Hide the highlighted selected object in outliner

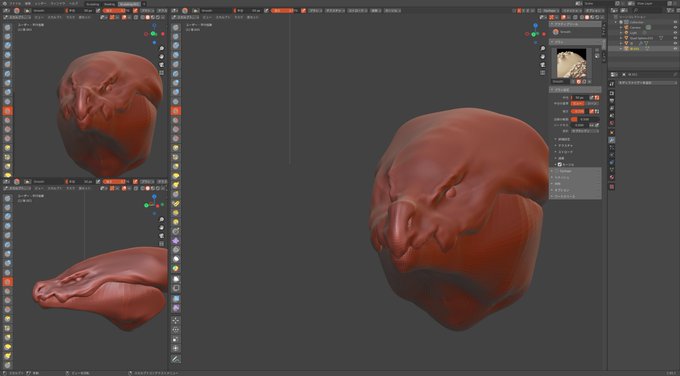point(675,49)
